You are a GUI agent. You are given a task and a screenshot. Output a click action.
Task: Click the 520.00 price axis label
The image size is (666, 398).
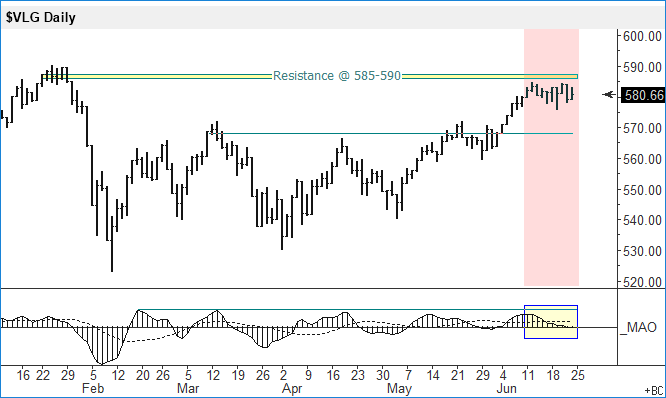pyautogui.click(x=642, y=282)
